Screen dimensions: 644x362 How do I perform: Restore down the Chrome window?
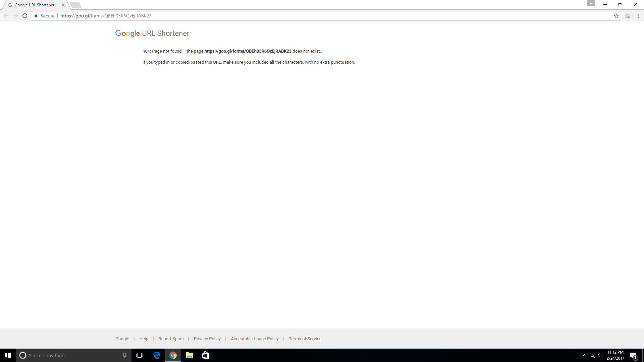click(x=620, y=4)
